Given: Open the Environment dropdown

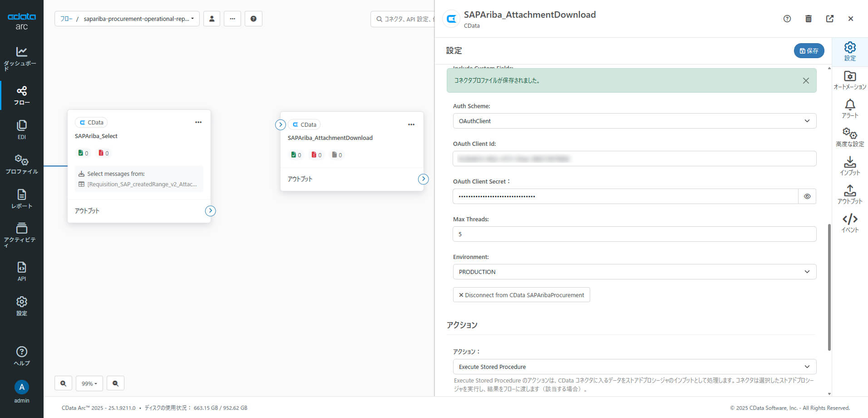Looking at the screenshot, I should (635, 272).
